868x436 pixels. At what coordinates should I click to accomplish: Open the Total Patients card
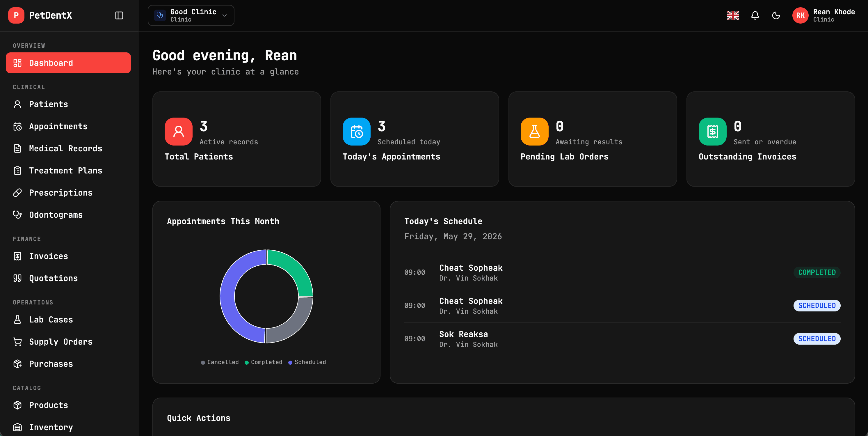[236, 139]
